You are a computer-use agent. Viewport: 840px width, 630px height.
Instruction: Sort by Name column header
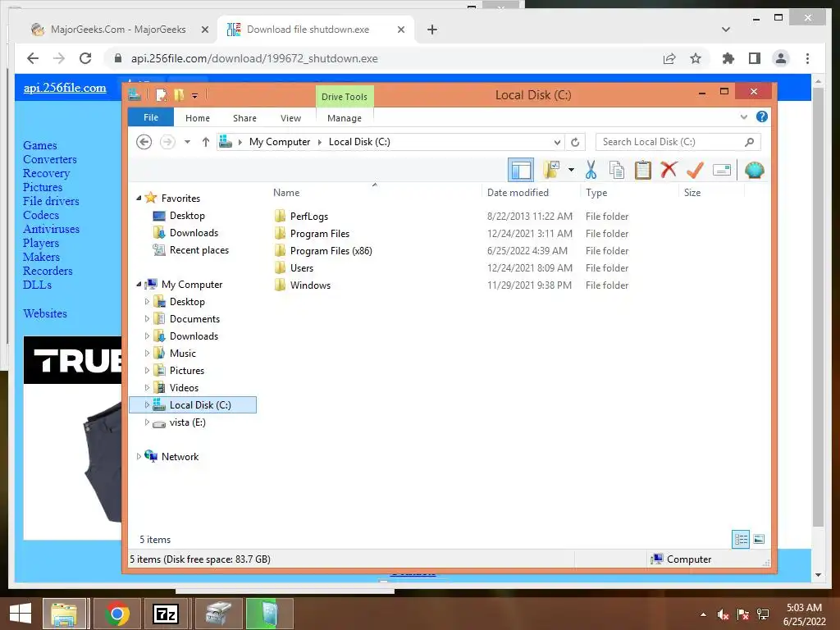pyautogui.click(x=286, y=192)
